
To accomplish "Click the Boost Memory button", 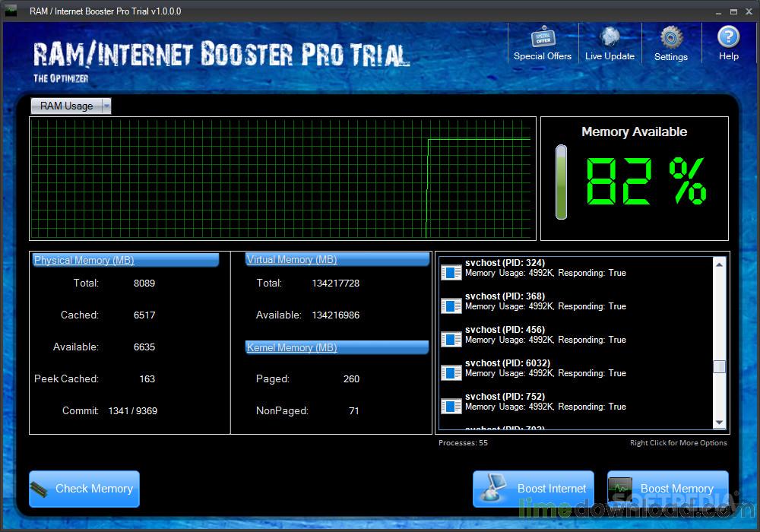I will 668,489.
